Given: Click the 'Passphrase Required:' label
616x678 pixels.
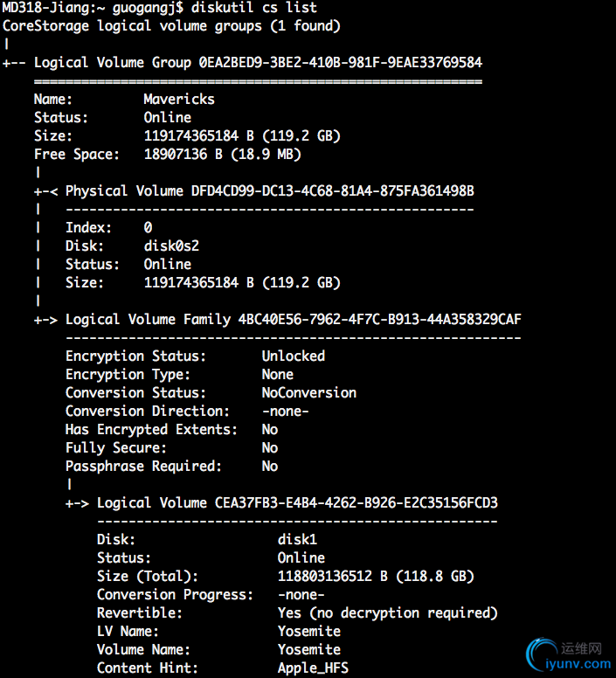Looking at the screenshot, I should pyautogui.click(x=143, y=467).
